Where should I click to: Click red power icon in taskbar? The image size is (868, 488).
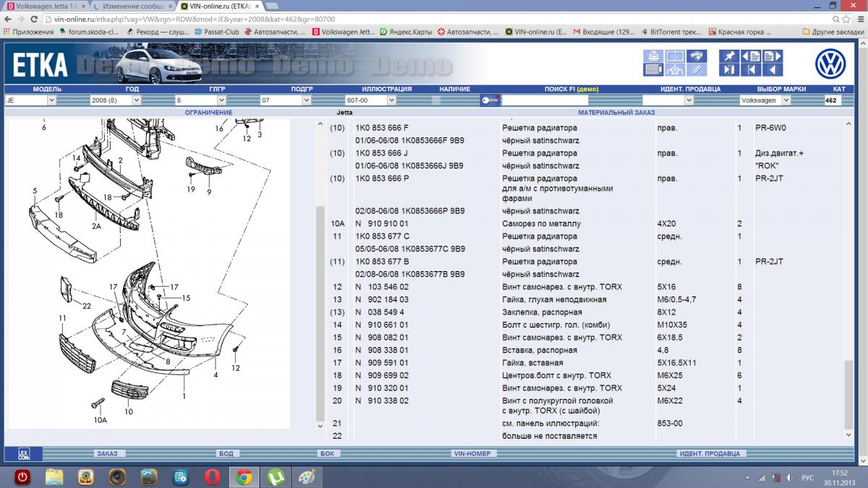point(22,477)
